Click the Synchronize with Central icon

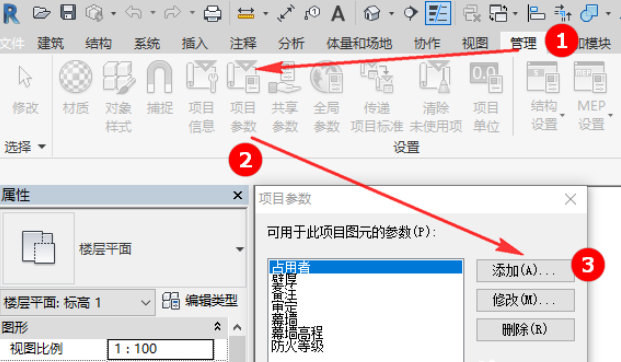(94, 13)
